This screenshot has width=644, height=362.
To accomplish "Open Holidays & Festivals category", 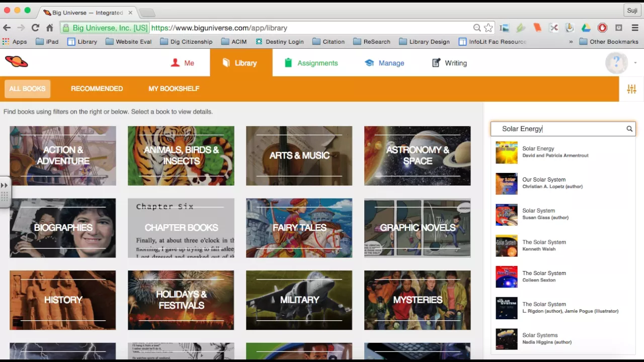I will 181,300.
